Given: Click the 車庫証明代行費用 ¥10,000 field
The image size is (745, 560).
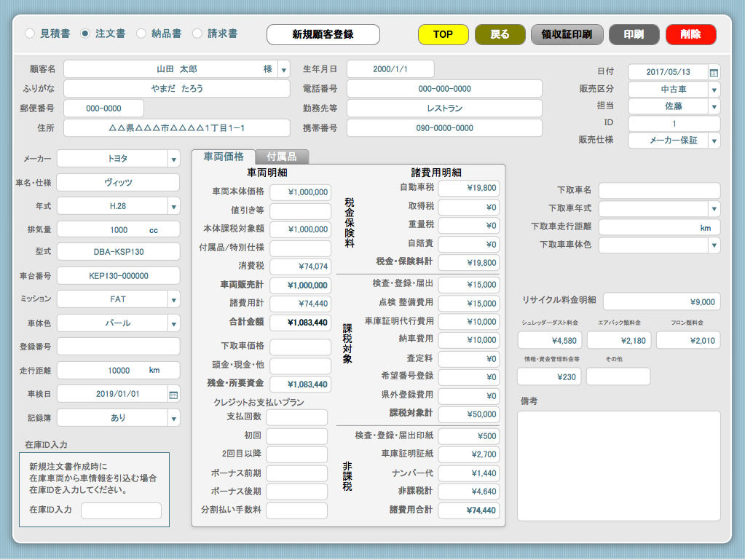Looking at the screenshot, I should (x=469, y=322).
